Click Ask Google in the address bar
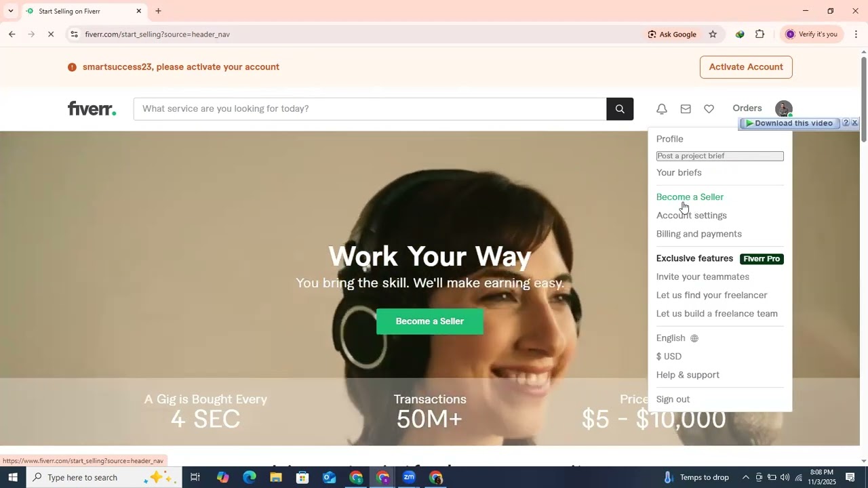The image size is (868, 488). coord(672,34)
